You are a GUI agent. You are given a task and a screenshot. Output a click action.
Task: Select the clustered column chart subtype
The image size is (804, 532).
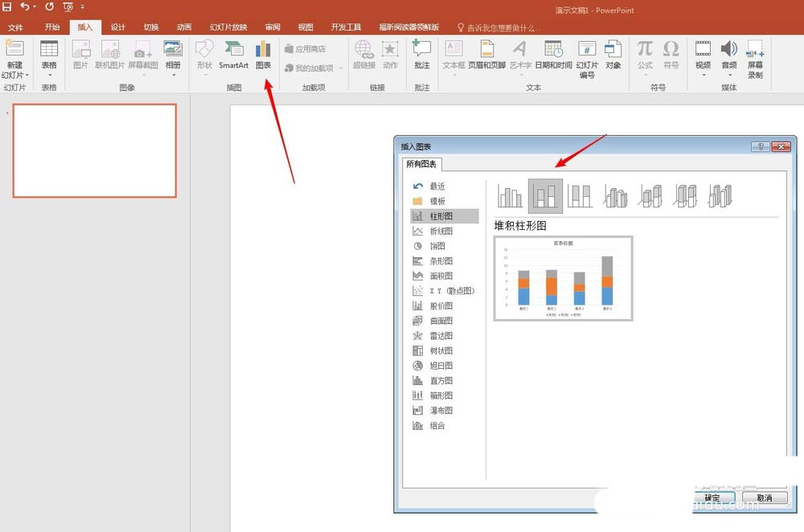tap(510, 196)
